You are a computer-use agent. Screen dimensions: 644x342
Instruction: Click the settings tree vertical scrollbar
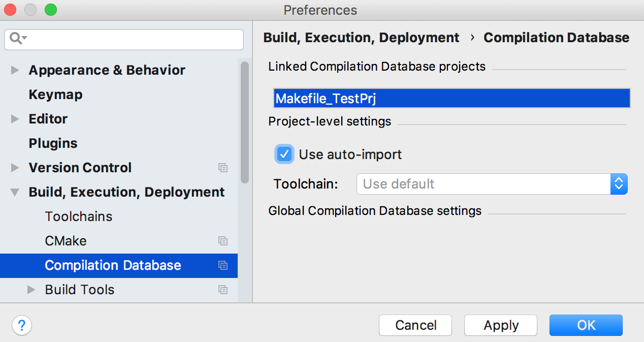[245, 122]
